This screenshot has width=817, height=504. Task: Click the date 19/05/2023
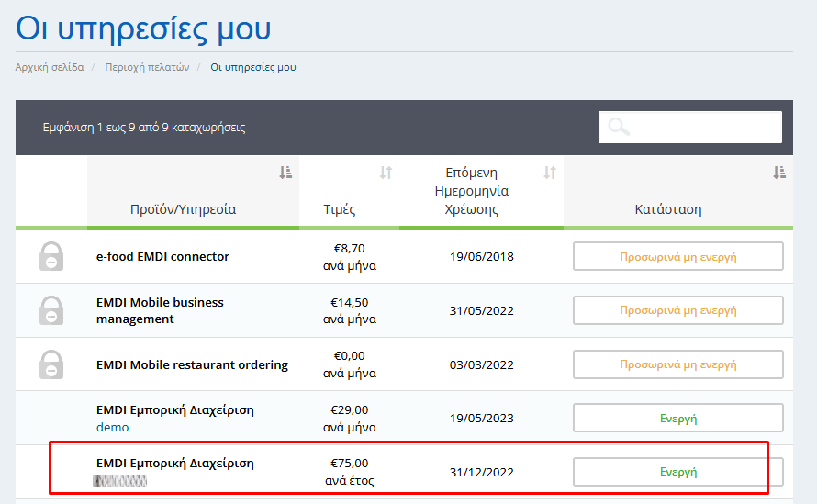(481, 418)
